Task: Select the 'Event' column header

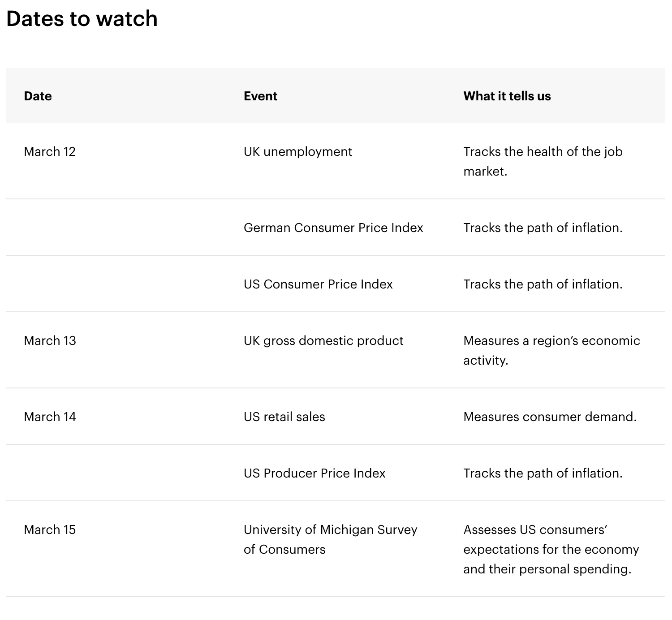Action: click(x=260, y=96)
